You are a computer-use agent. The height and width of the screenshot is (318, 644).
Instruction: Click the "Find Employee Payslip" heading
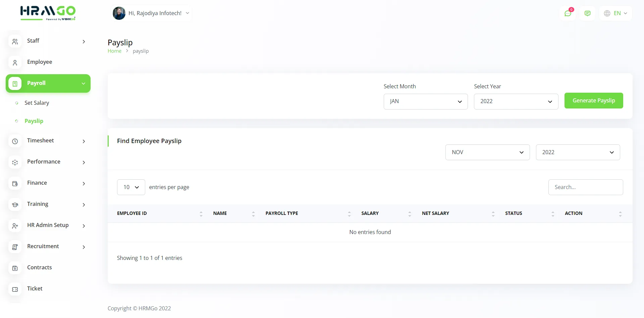(149, 141)
